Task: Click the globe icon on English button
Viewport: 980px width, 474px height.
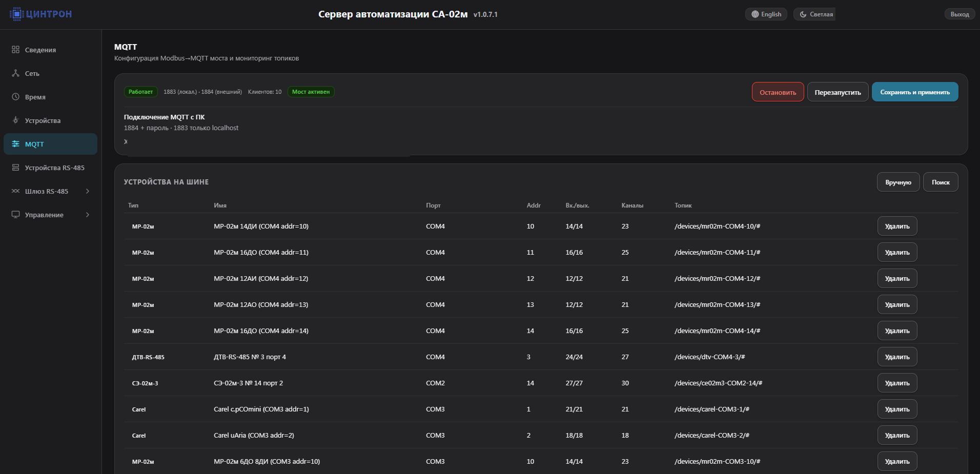Action: click(755, 14)
